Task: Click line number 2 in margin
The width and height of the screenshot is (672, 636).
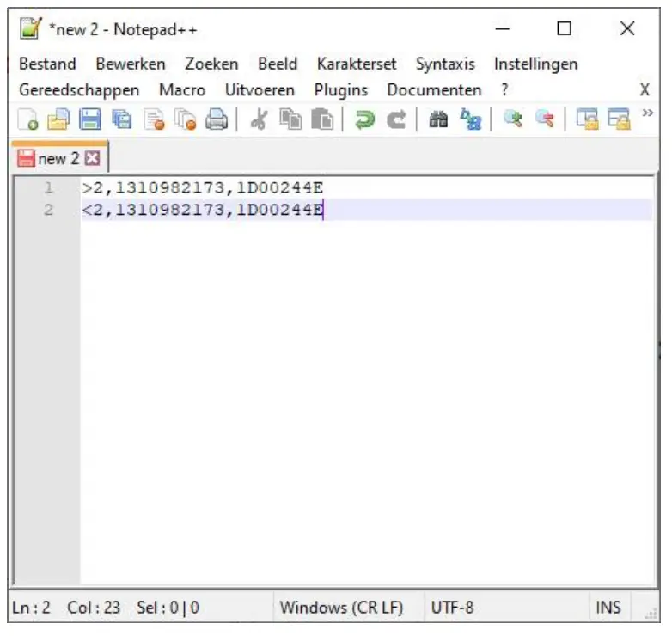Action: coord(48,210)
